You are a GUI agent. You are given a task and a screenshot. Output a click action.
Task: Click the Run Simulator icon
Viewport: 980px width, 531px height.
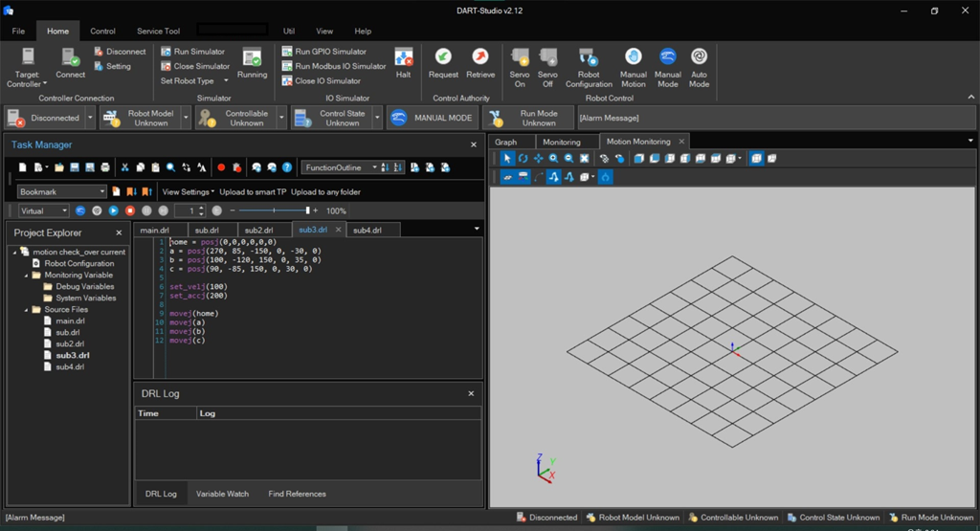(166, 52)
